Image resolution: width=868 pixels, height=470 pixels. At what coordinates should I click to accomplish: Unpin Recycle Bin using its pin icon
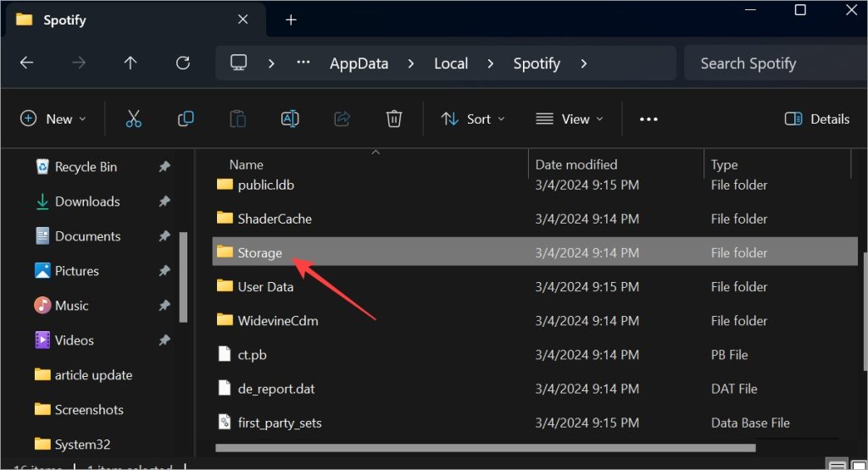[164, 167]
